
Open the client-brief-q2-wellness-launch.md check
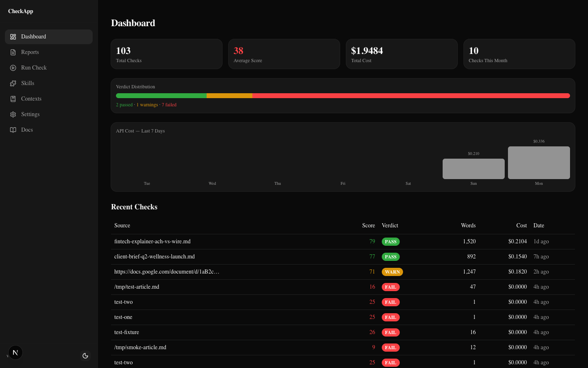tap(154, 257)
